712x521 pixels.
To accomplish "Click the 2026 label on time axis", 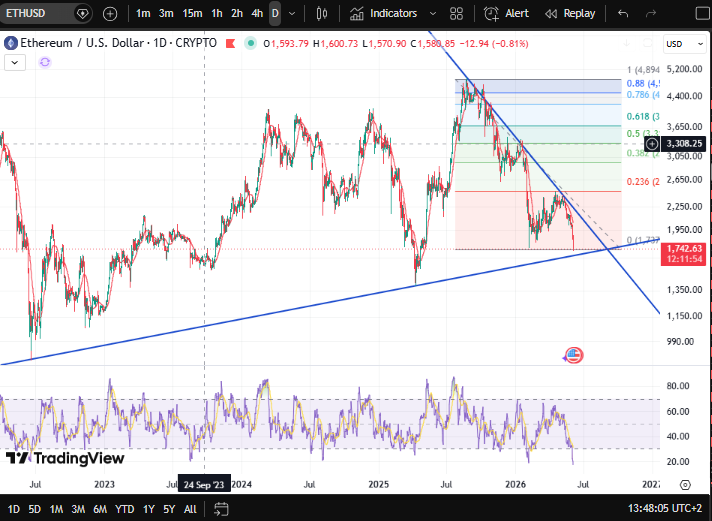I will pos(515,484).
